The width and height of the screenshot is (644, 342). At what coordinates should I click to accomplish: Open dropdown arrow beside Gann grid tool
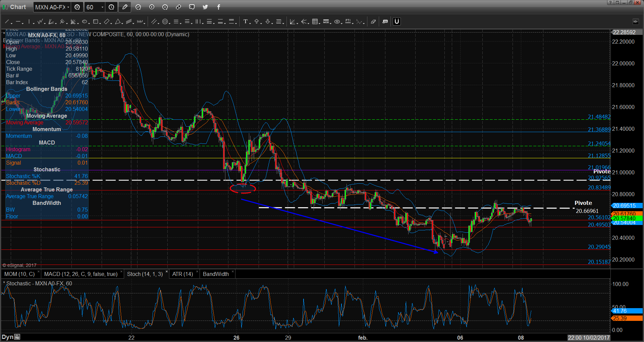point(319,23)
